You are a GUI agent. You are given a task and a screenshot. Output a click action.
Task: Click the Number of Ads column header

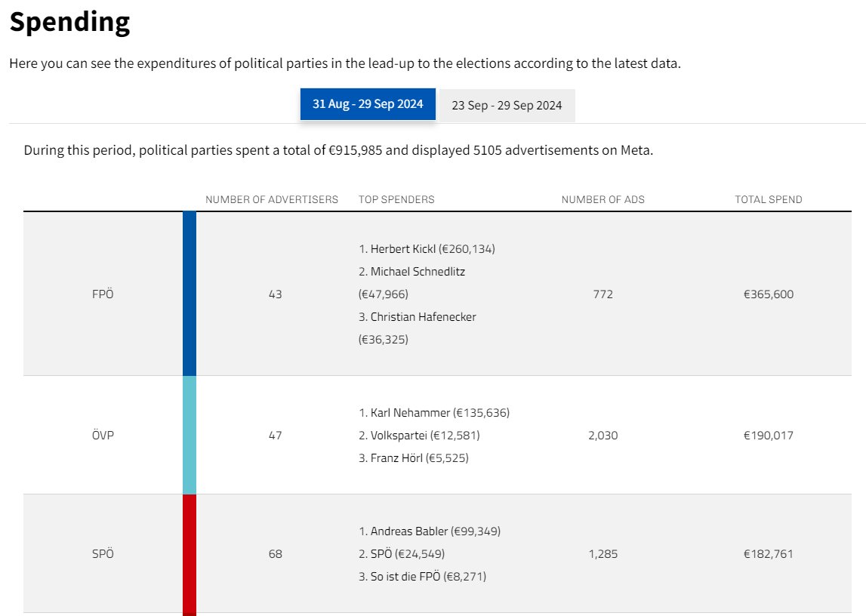(603, 199)
